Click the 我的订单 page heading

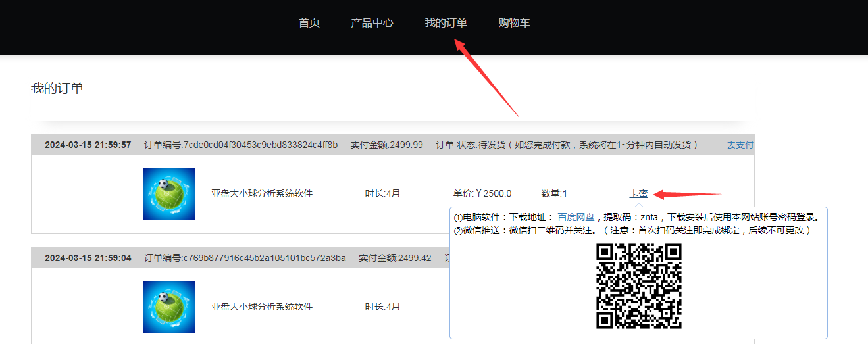click(57, 88)
